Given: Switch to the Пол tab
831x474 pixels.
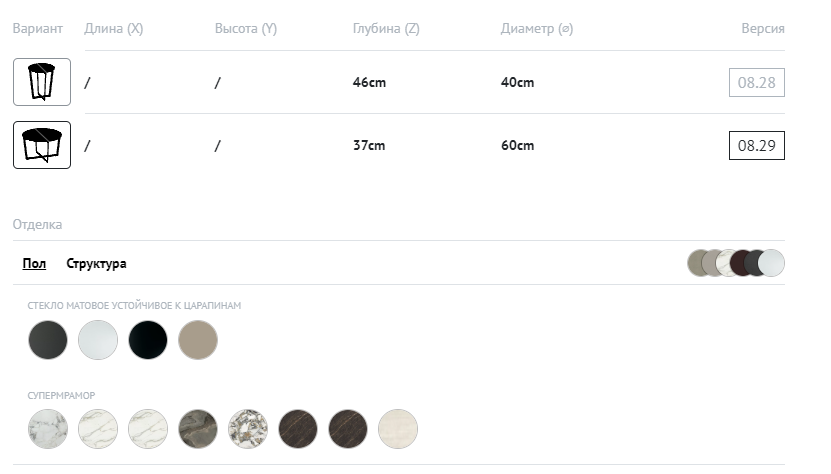Looking at the screenshot, I should [34, 264].
